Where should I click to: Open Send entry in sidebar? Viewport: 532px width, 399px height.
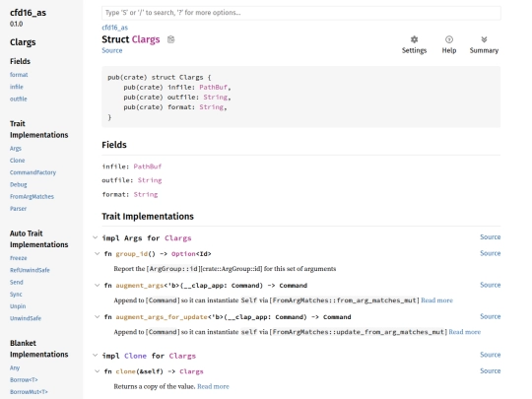tap(17, 283)
